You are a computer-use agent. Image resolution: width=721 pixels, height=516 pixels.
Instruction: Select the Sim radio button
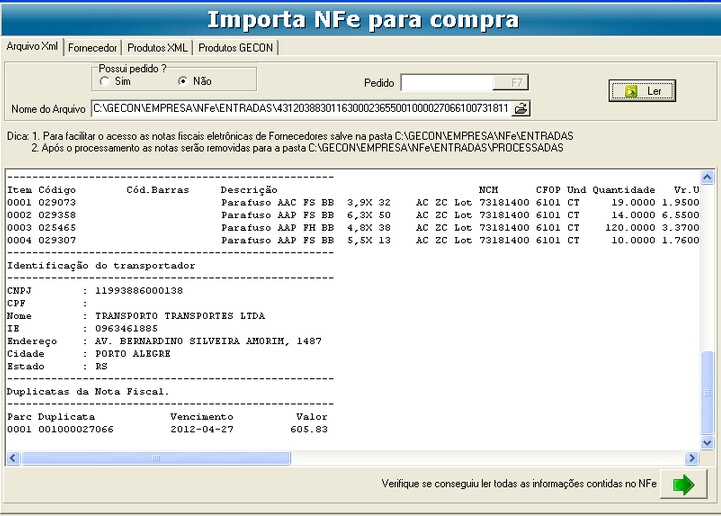click(x=104, y=81)
